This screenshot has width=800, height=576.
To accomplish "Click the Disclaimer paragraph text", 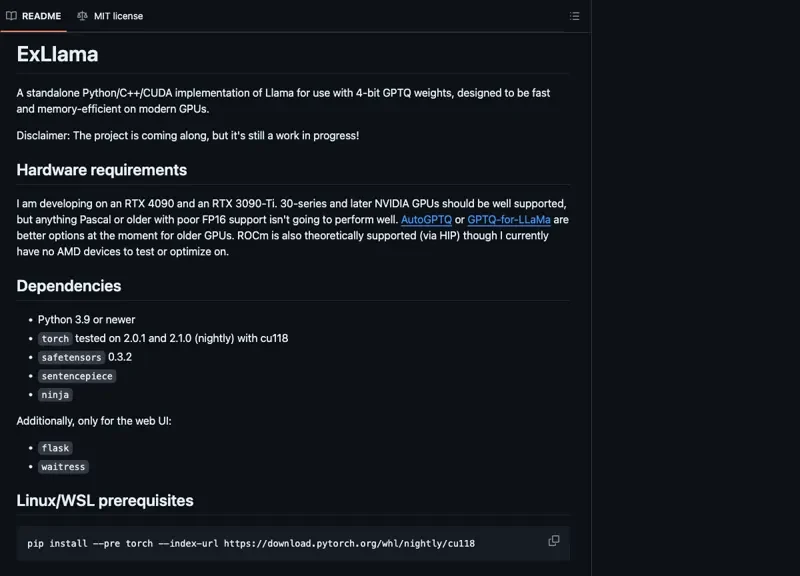I will [x=187, y=135].
